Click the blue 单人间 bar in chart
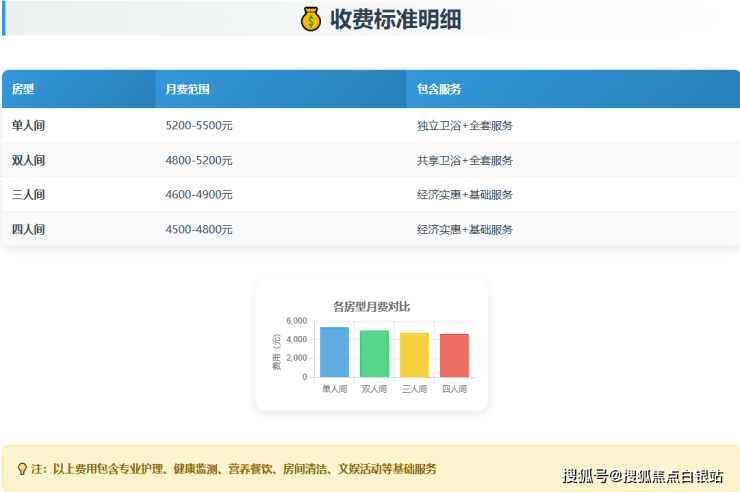 334,353
